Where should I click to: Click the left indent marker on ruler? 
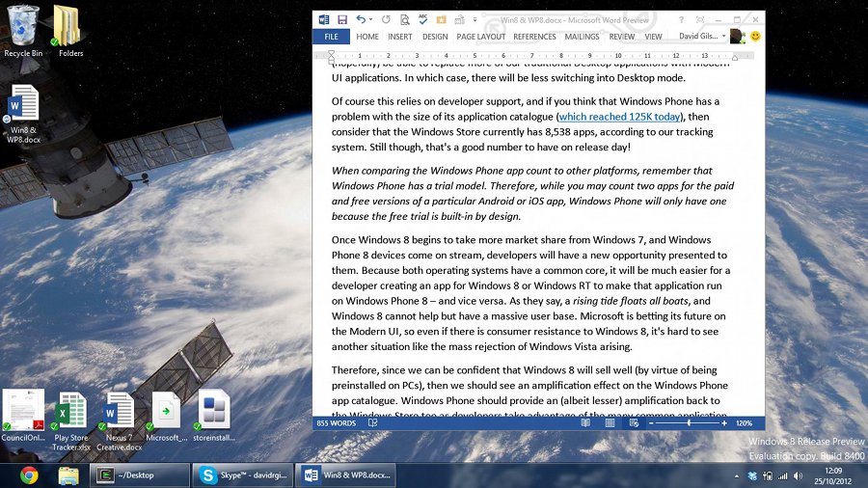331,56
